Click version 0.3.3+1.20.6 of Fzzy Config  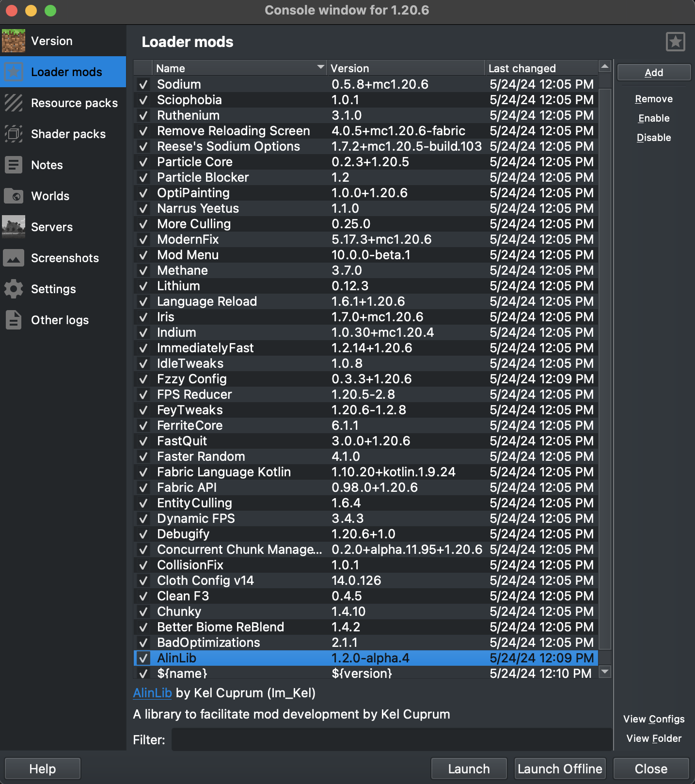372,379
